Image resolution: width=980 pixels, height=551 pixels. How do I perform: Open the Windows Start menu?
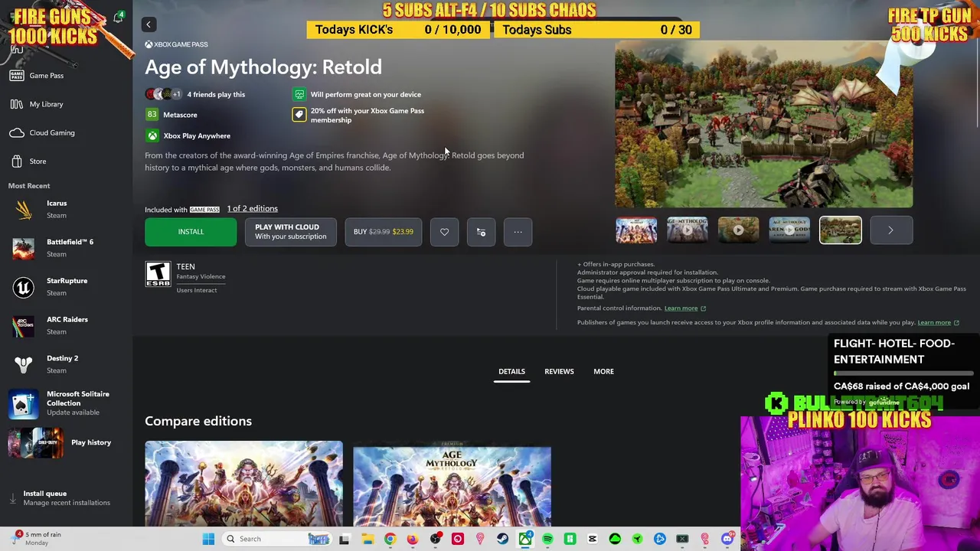pos(208,539)
